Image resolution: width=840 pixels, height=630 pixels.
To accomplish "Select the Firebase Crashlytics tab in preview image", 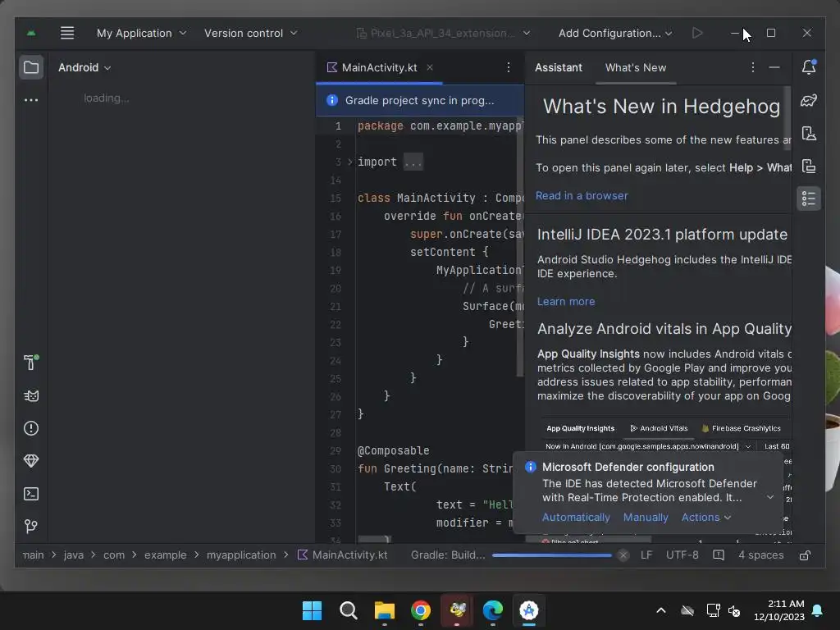I will tap(741, 428).
